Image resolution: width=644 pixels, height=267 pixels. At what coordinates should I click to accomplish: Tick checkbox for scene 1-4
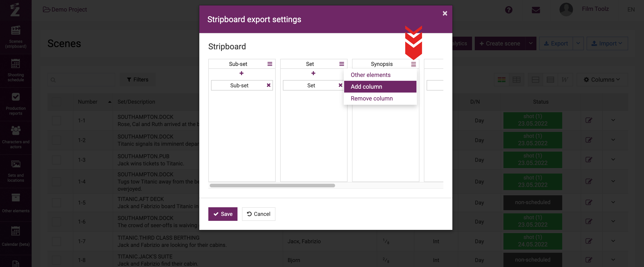point(56,181)
